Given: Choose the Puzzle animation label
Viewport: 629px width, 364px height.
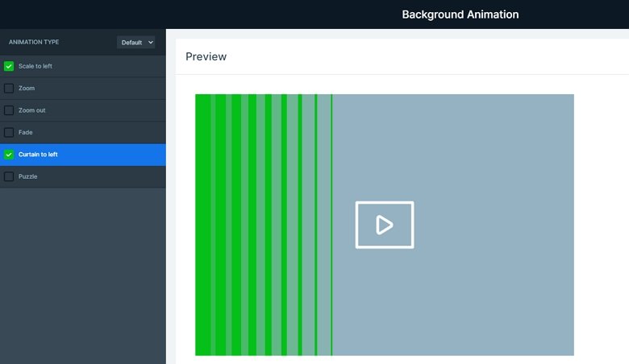Looking at the screenshot, I should coord(27,176).
